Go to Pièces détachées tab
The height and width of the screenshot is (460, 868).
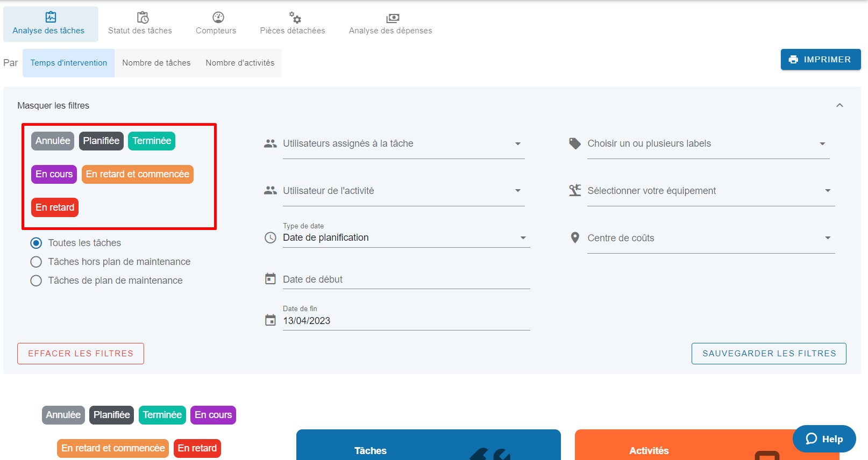click(293, 24)
